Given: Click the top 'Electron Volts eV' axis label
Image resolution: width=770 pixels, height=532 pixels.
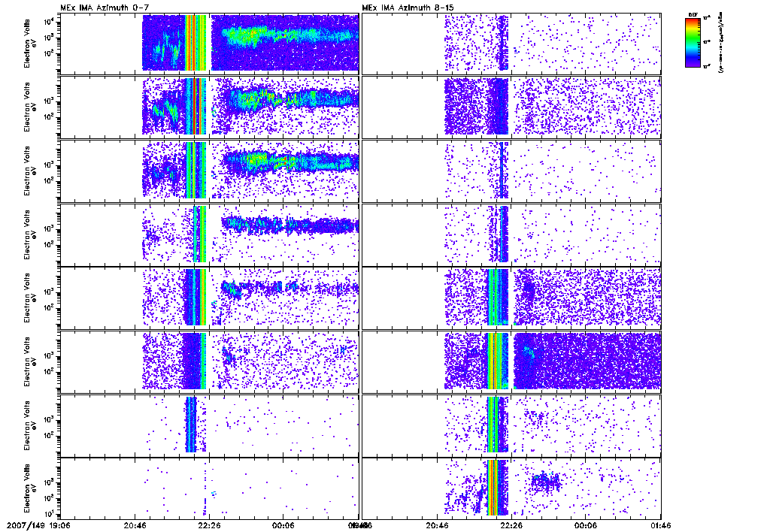Looking at the screenshot, I should (30, 43).
